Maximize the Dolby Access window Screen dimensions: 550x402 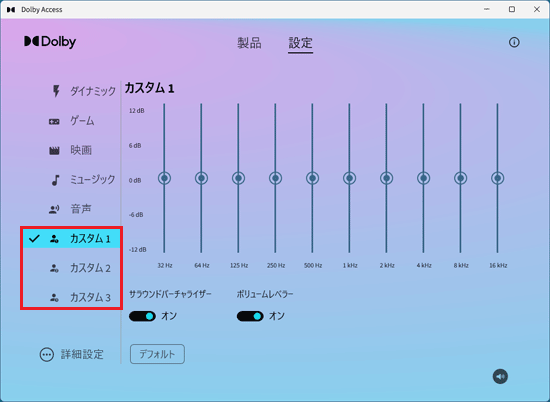pos(512,9)
